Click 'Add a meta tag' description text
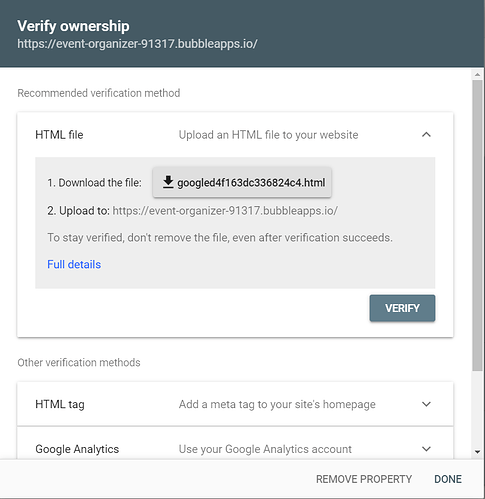This screenshot has width=485, height=499. coord(277,404)
